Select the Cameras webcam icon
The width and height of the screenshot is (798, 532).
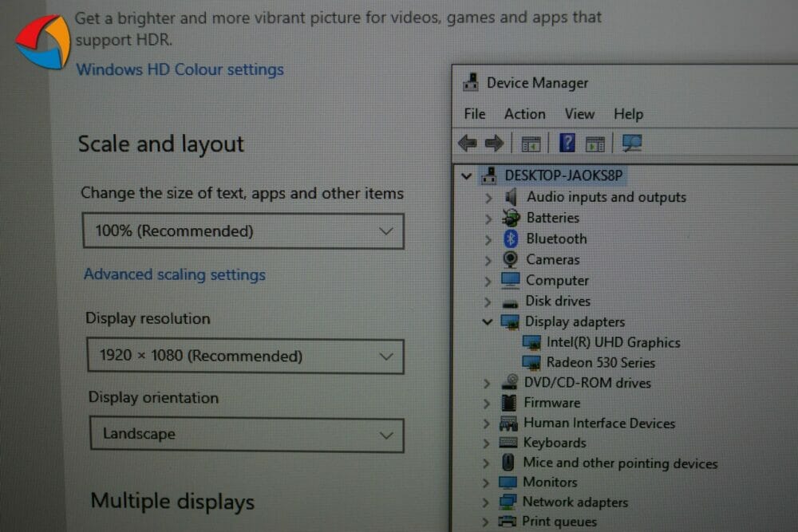(510, 259)
